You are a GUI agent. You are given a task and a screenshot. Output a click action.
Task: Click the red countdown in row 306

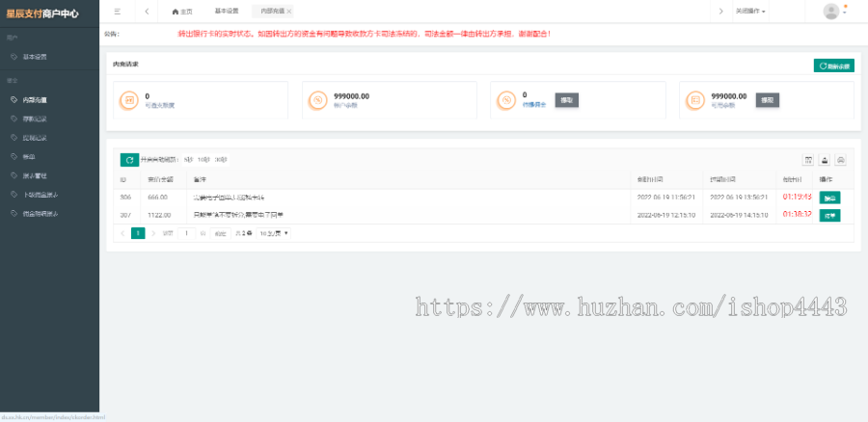(x=798, y=197)
